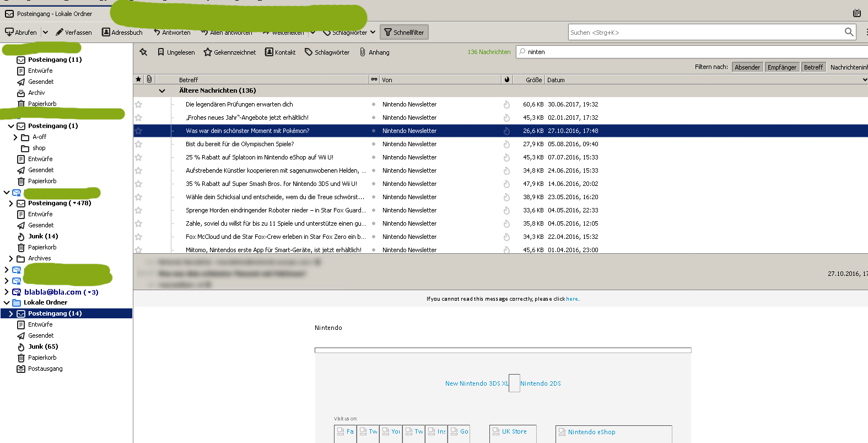Viewport: 868px width, 443px height.
Task: Toggle the Empfänger filter button
Action: click(x=782, y=67)
